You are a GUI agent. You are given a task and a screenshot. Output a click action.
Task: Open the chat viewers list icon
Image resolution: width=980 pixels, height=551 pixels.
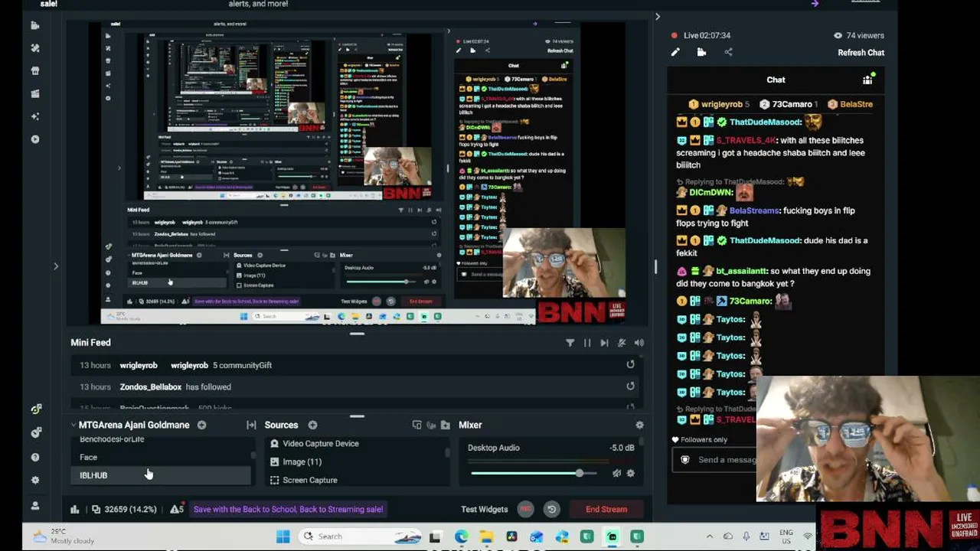tap(867, 79)
